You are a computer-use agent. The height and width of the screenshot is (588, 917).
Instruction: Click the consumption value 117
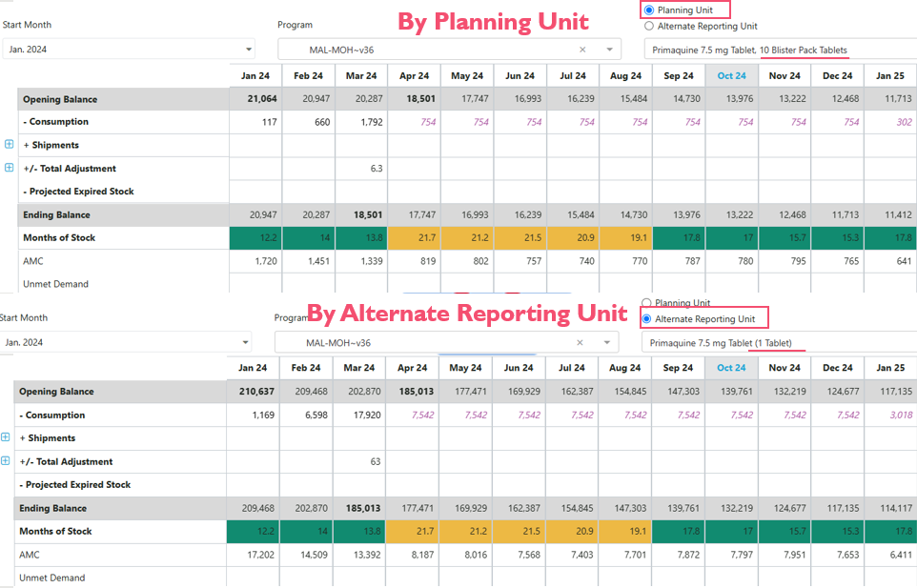click(270, 122)
